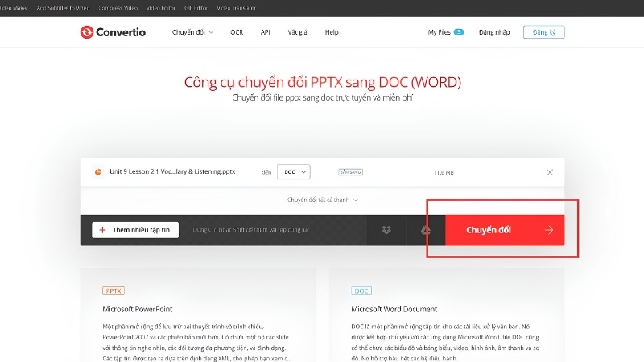Screen dimensions: 644x362
Task: Open the API menu item
Action: (x=266, y=32)
